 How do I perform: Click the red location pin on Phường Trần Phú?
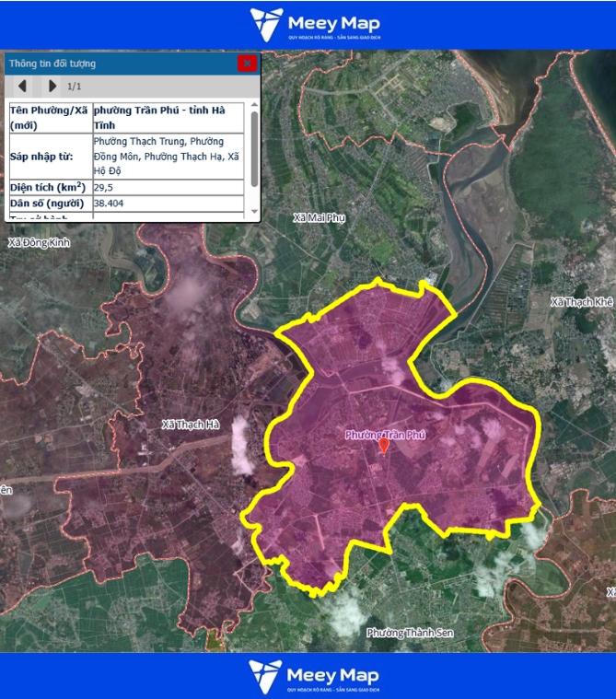coord(384,447)
